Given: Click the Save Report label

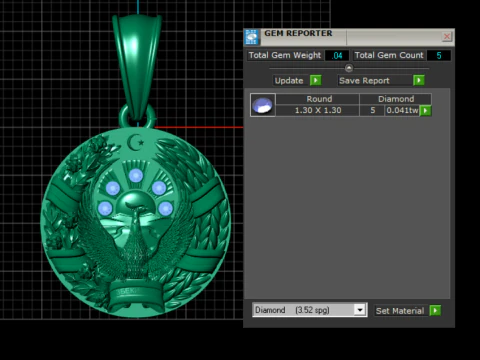Looking at the screenshot, I should click(x=364, y=81).
